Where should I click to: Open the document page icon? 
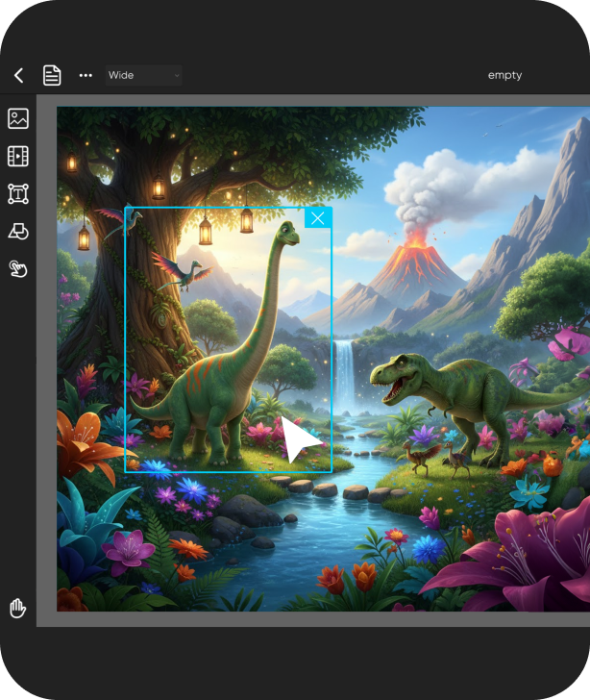coord(52,75)
